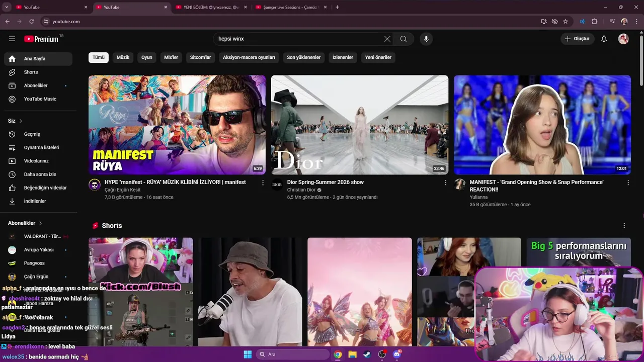The height and width of the screenshot is (362, 644).
Task: Expand the Abonelikler subscriptions heading
Action: tap(25, 223)
